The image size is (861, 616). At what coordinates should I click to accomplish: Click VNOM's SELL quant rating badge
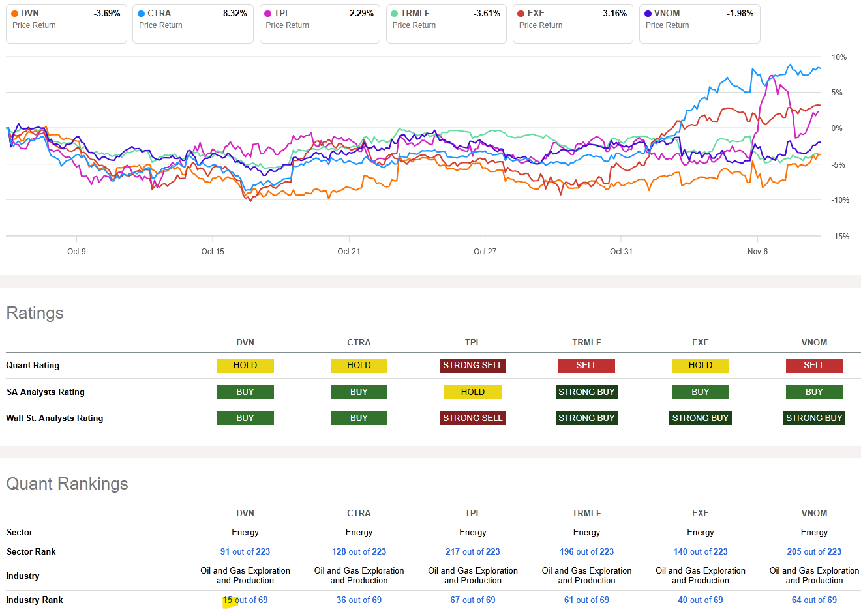tap(814, 365)
